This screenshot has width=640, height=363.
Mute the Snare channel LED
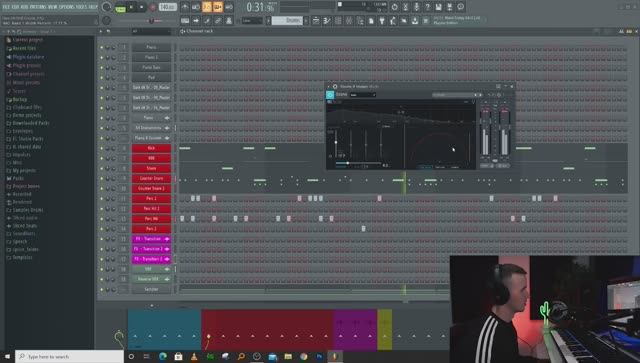coord(102,168)
